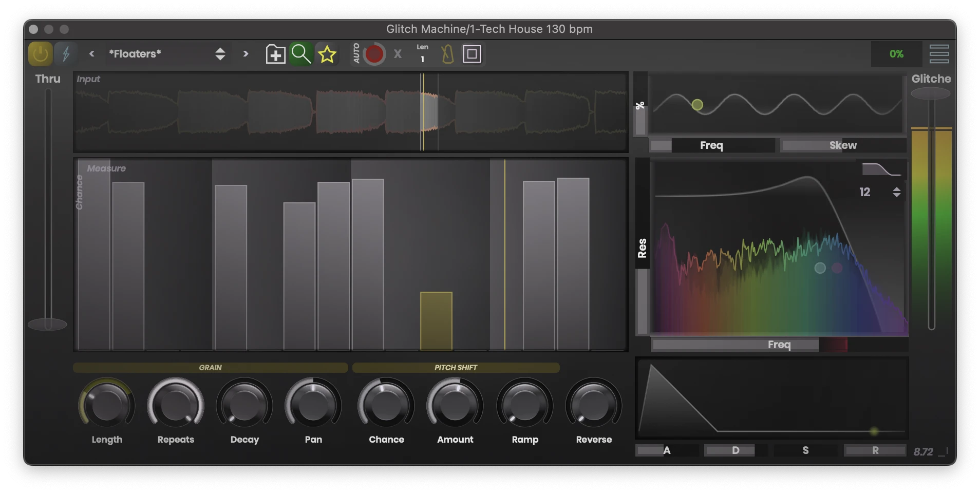Click the X clear button
This screenshot has height=493, width=980.
pos(398,54)
